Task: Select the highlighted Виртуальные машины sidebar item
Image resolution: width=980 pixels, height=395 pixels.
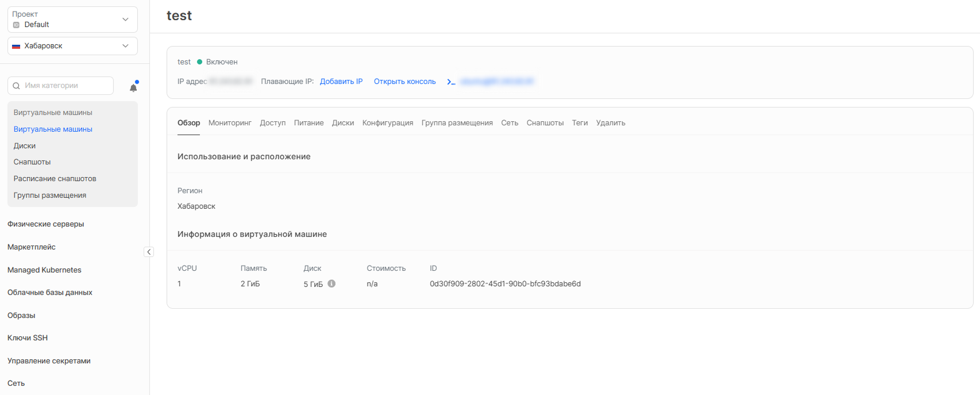Action: 53,129
